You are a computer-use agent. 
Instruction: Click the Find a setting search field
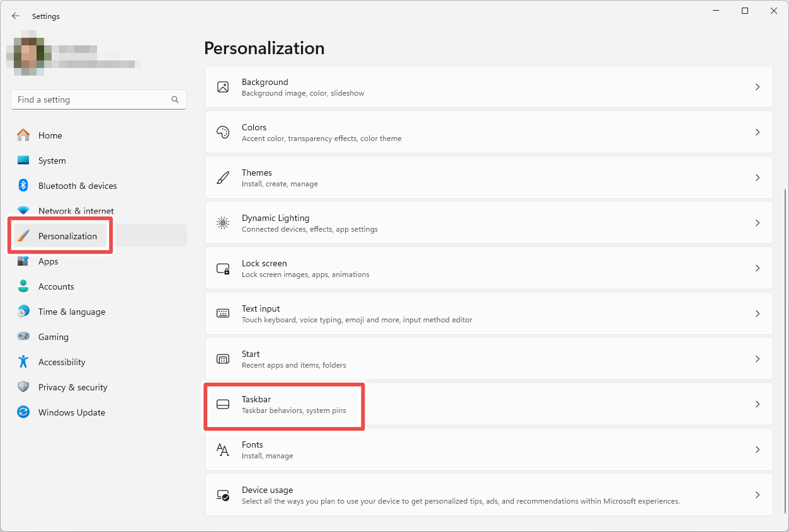pyautogui.click(x=99, y=99)
